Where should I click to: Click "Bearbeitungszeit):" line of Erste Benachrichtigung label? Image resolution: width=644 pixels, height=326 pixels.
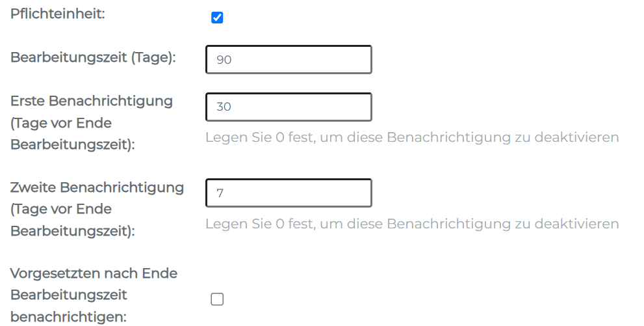tap(72, 144)
